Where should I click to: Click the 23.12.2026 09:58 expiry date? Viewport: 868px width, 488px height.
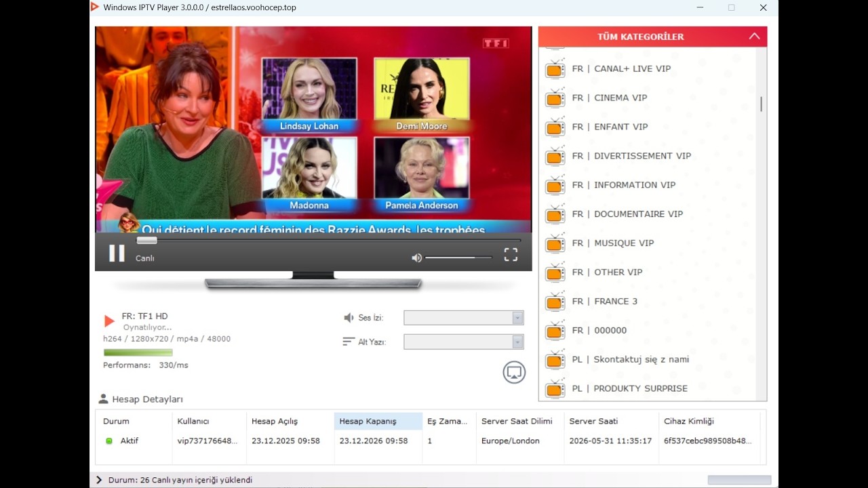tap(374, 441)
